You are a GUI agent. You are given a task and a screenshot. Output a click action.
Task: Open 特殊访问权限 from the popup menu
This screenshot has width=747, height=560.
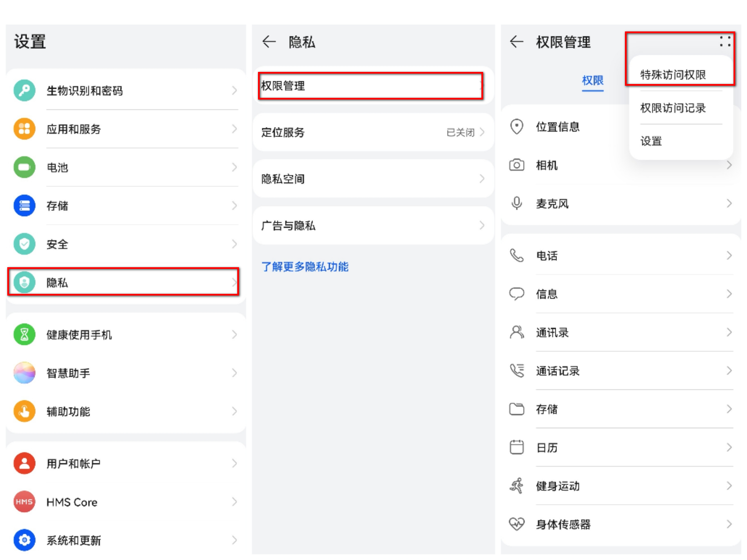673,74
